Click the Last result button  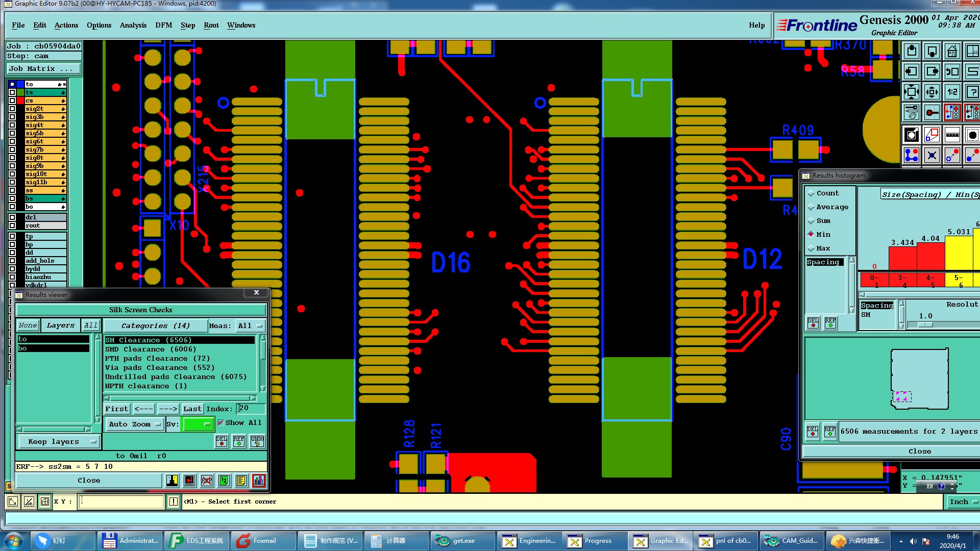coord(192,409)
